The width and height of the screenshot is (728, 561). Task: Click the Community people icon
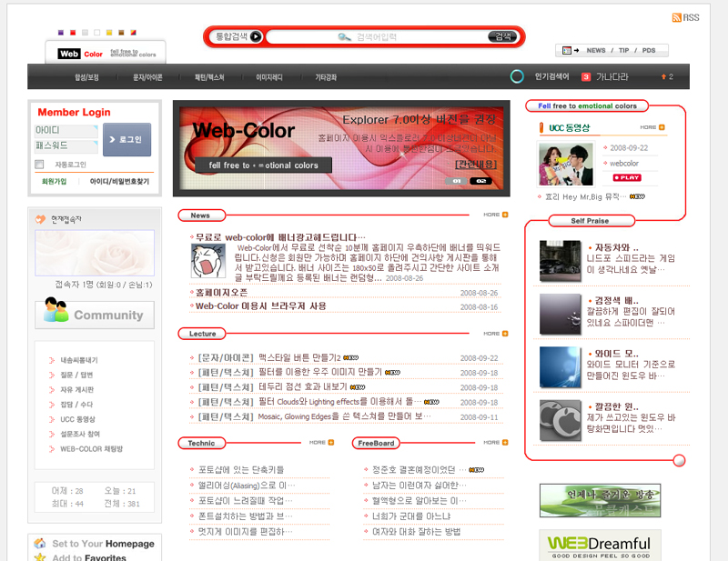(x=56, y=310)
